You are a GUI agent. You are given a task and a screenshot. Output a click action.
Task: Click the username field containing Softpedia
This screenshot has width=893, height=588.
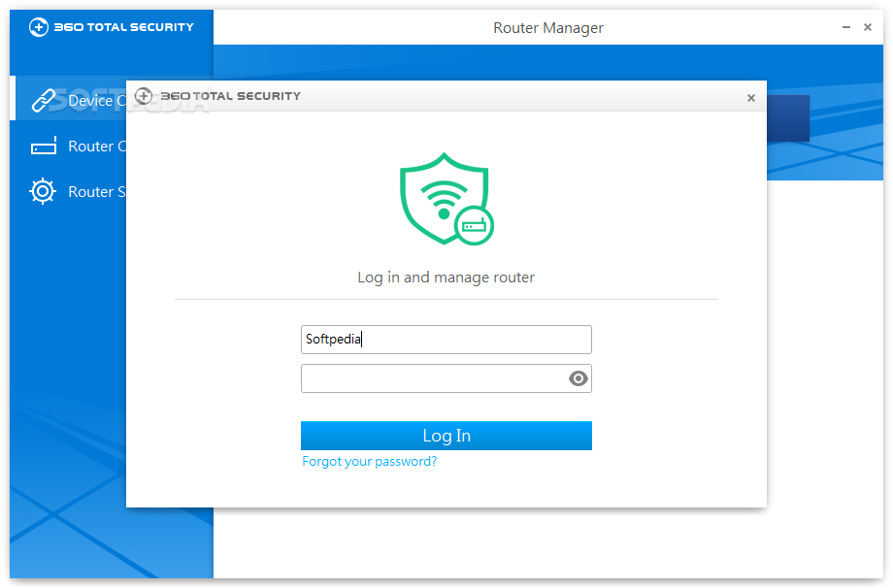click(446, 340)
